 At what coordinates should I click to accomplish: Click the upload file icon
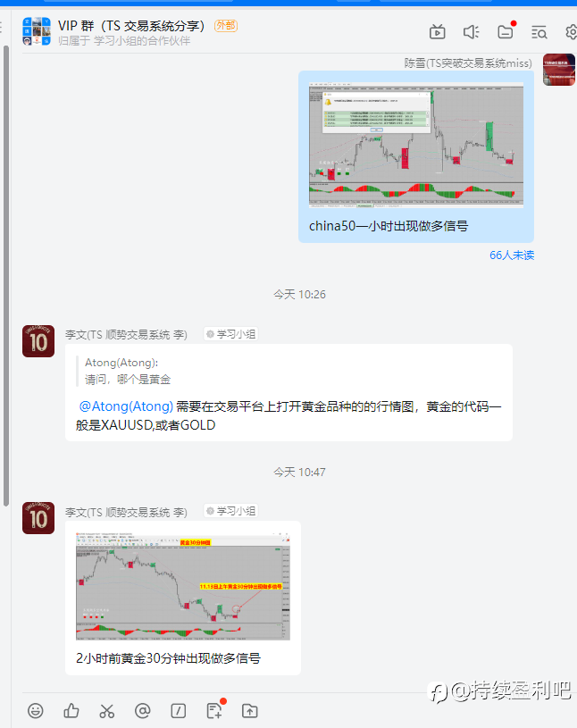[x=250, y=711]
